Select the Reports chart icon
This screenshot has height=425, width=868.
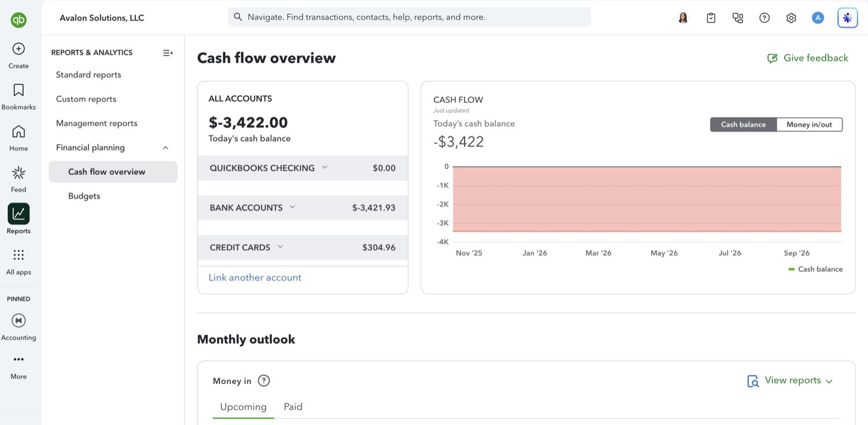coord(19,214)
